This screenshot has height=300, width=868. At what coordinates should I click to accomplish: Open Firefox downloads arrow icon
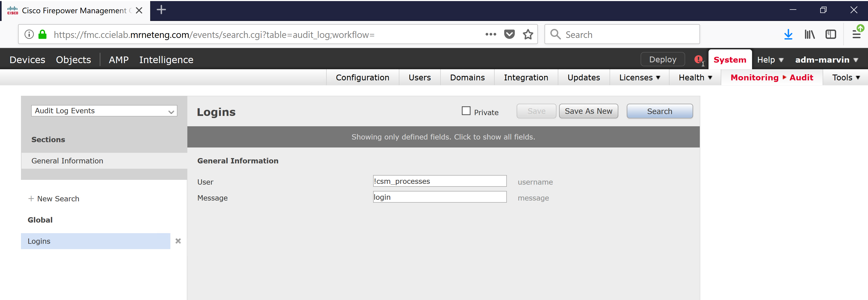[x=788, y=34]
